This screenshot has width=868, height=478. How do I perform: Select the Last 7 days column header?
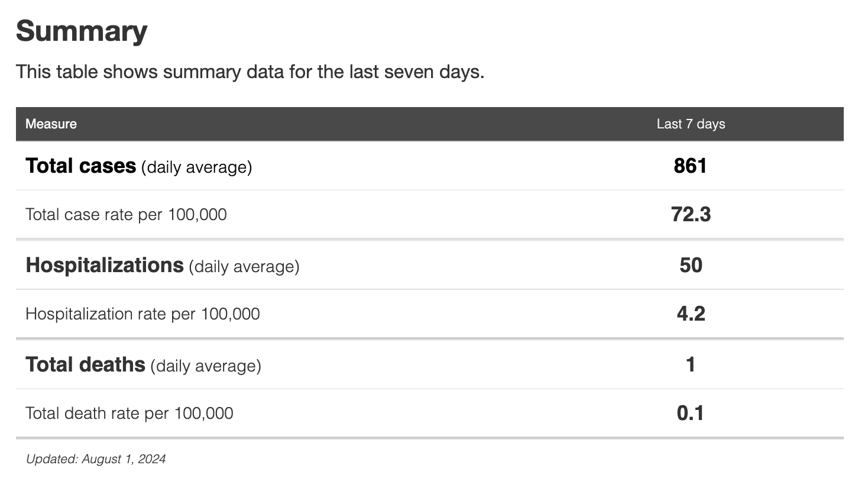(691, 124)
